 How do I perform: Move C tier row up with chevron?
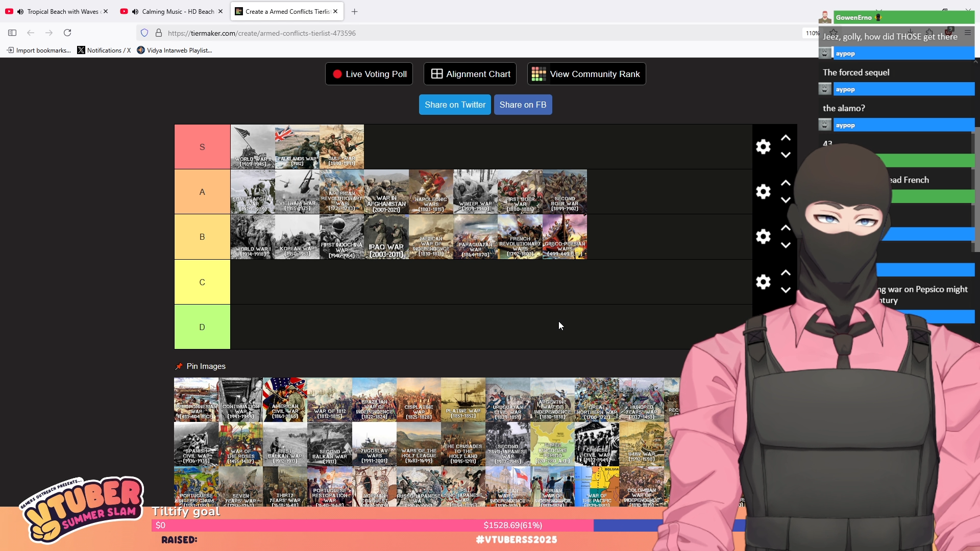click(x=786, y=273)
